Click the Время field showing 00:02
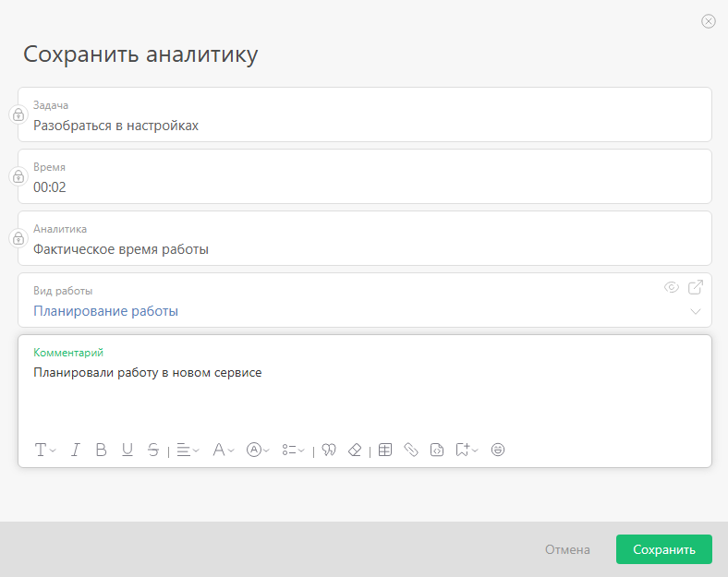This screenshot has height=577, width=728. click(x=365, y=176)
